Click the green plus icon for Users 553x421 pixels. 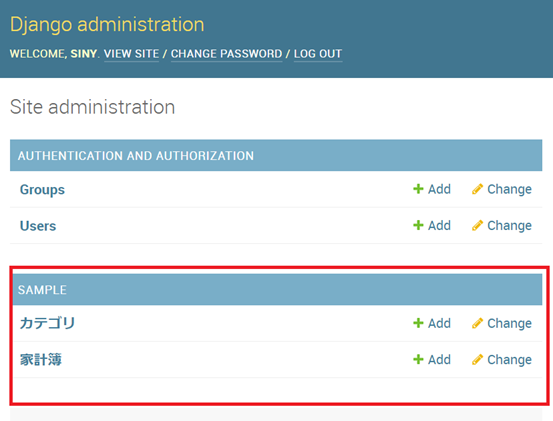[x=418, y=225]
